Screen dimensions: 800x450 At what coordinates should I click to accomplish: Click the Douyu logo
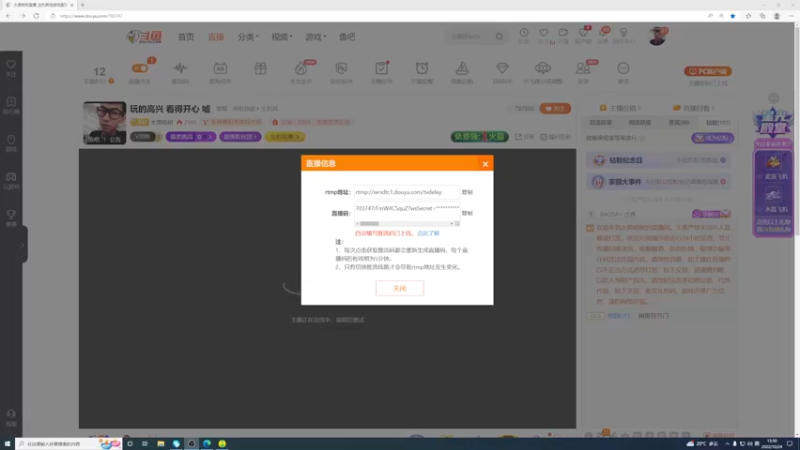[144, 37]
